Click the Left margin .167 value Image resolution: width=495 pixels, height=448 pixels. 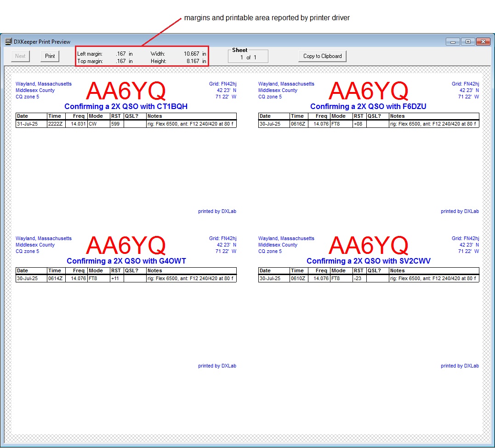[x=120, y=54]
